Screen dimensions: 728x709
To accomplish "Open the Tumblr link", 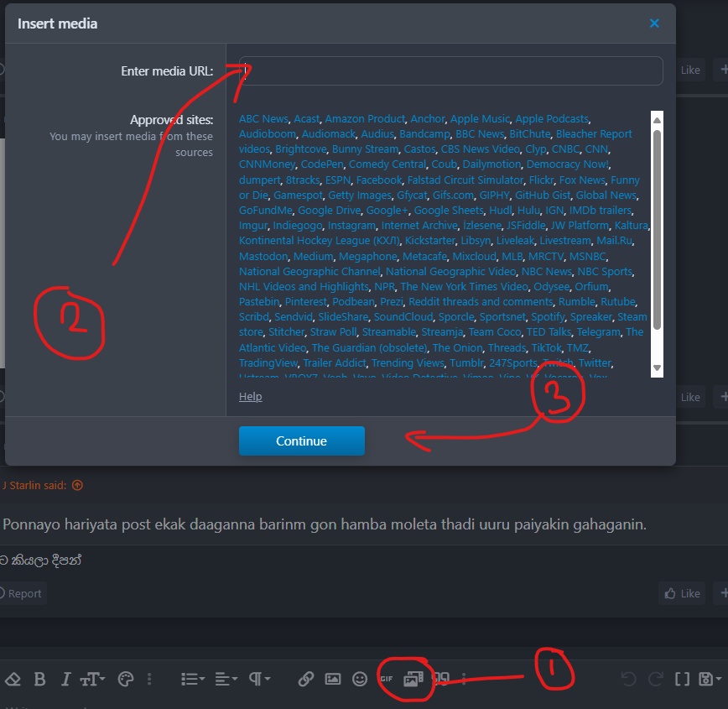I will (x=466, y=362).
